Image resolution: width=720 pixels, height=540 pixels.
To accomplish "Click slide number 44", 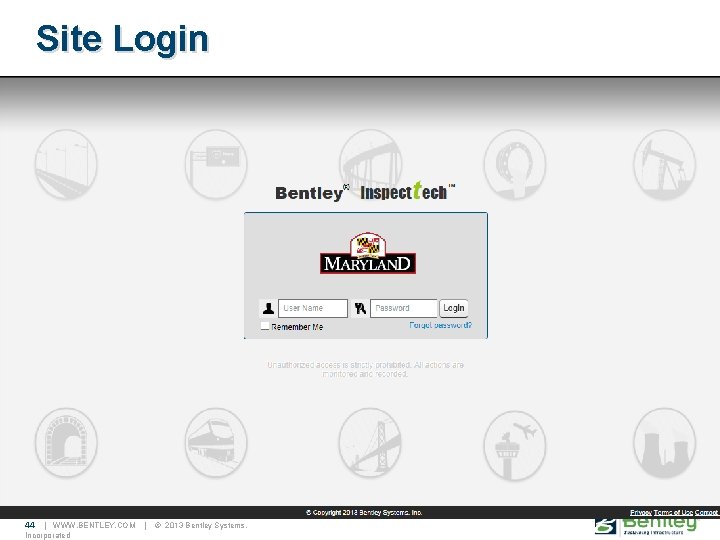I will pyautogui.click(x=30, y=525).
